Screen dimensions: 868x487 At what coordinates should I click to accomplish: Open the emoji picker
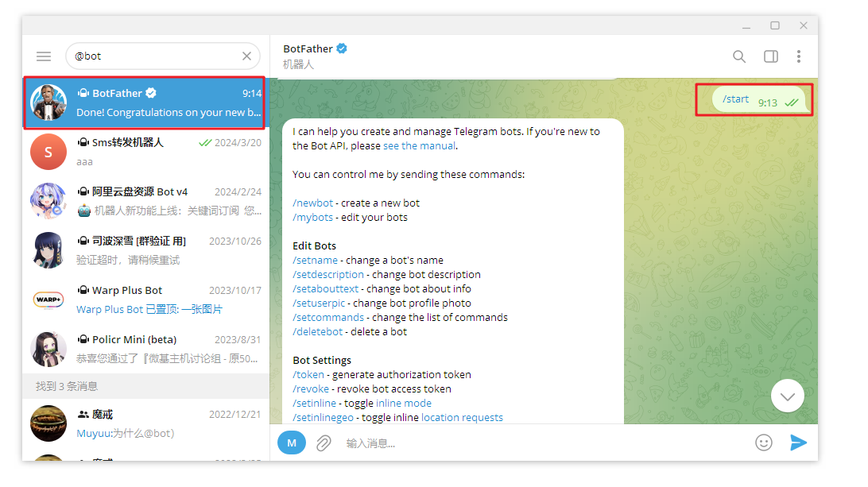764,443
